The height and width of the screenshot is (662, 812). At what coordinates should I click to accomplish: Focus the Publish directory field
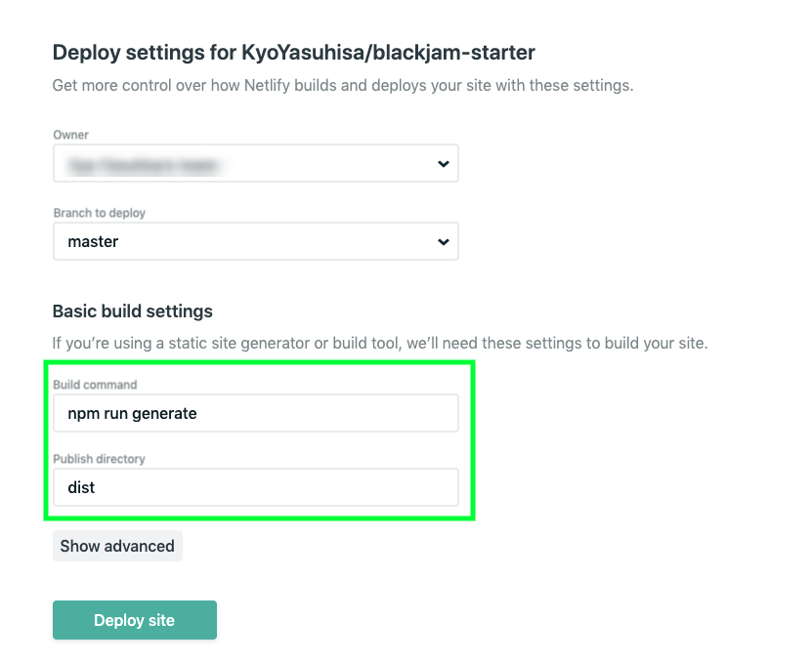coord(254,487)
